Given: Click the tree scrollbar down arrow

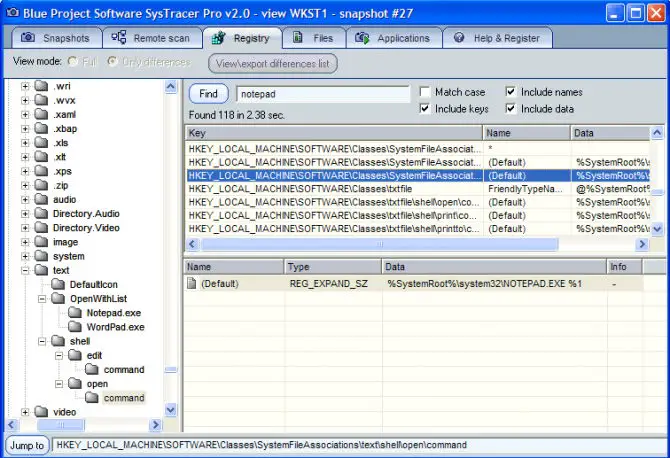Looking at the screenshot, I should (x=170, y=410).
